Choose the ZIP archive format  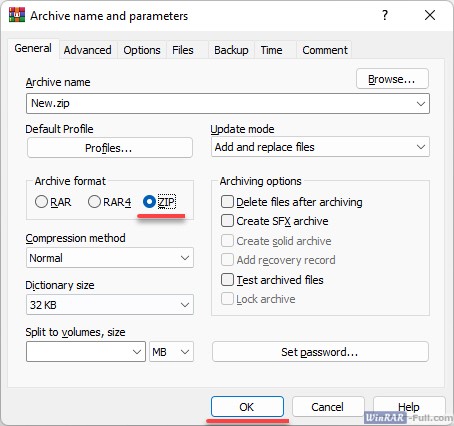tap(149, 202)
